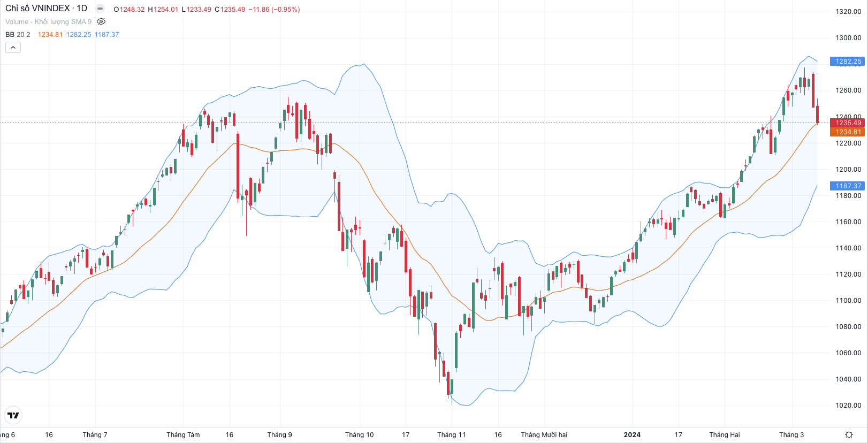Viewport: 868px width, 443px height.
Task: Click the Tháng Tám time axis label
Action: click(183, 435)
